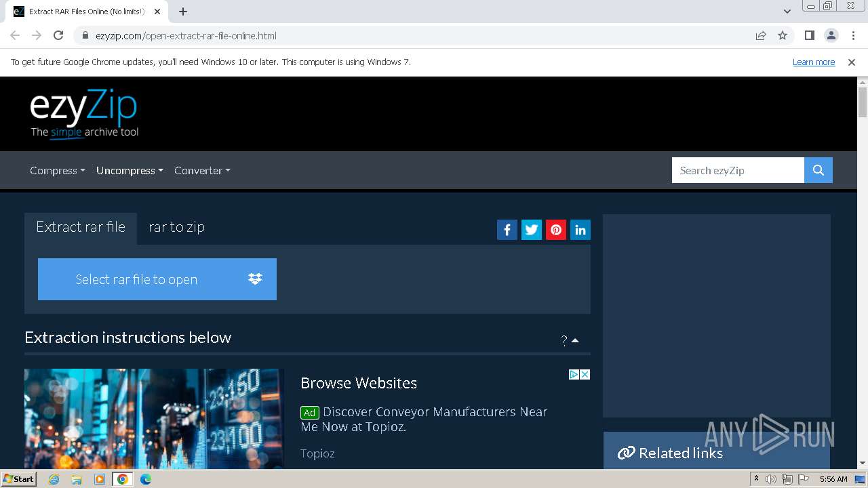This screenshot has width=868, height=488.
Task: Open Windows Start menu
Action: tap(18, 479)
